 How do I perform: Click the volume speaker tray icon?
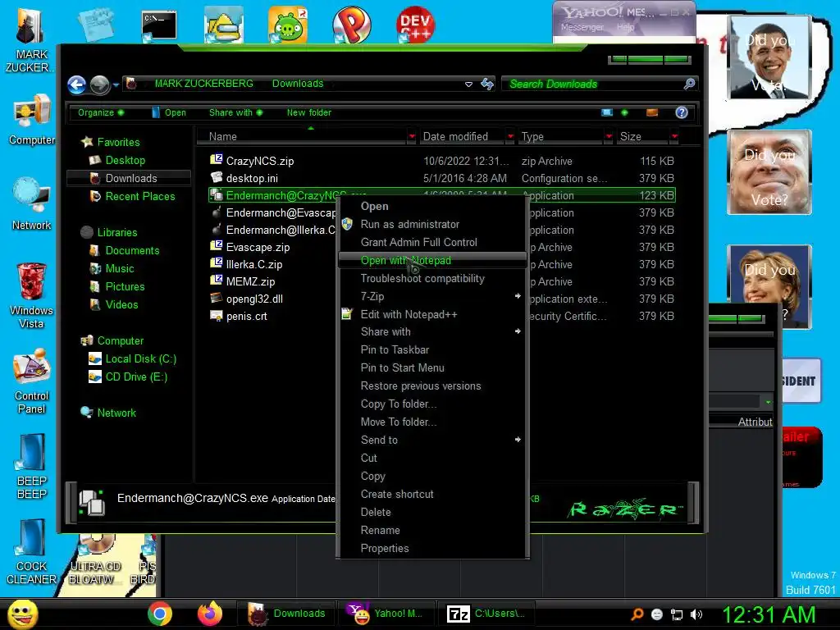coord(696,614)
